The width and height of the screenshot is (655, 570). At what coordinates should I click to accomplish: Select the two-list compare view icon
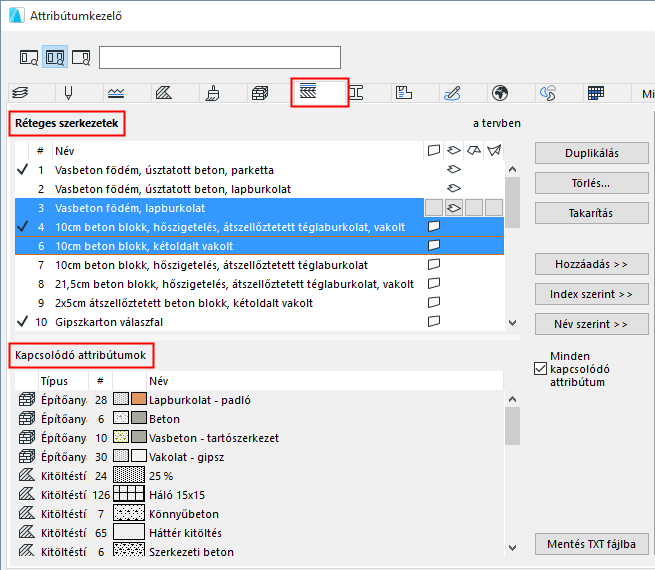55,57
